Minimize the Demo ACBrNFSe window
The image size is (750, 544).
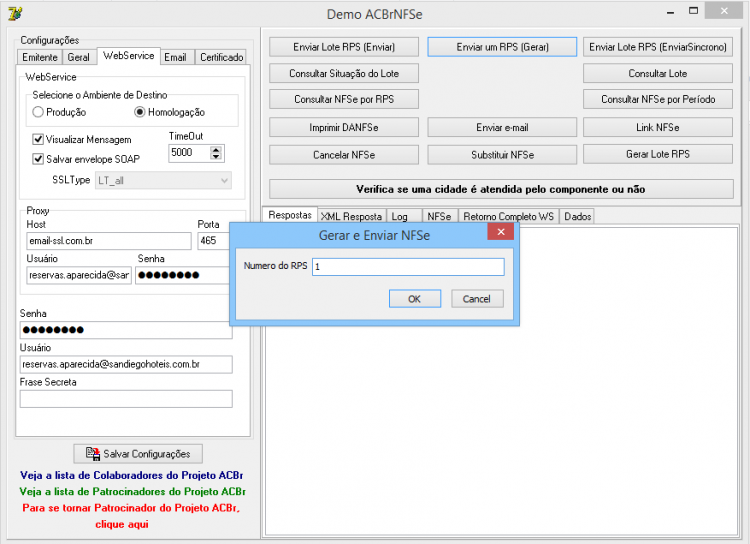[x=670, y=11]
